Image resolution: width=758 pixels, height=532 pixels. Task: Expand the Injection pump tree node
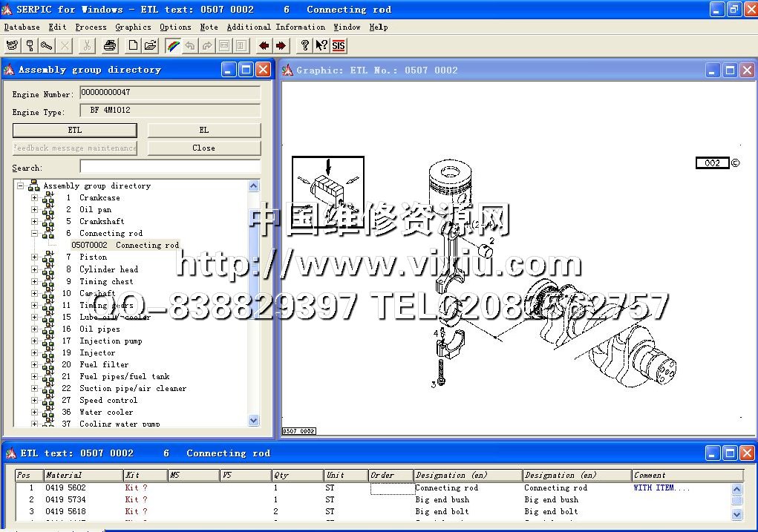click(x=34, y=341)
